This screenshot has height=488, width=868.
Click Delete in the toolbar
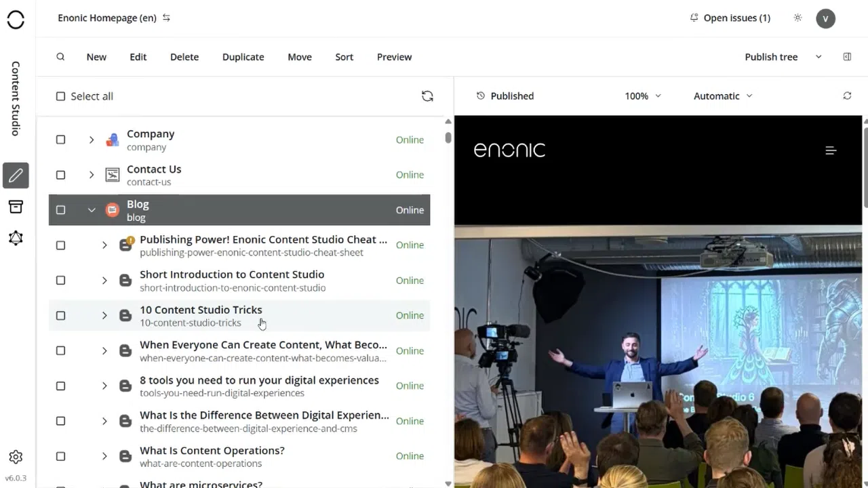coord(184,57)
